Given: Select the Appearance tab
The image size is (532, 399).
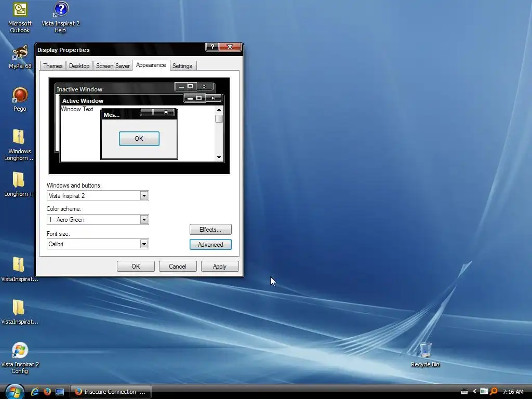Looking at the screenshot, I should (x=151, y=65).
